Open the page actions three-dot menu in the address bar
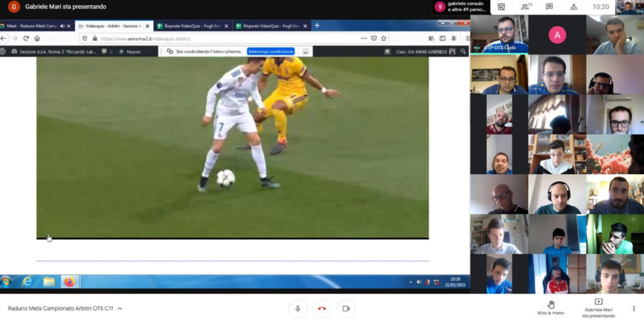 click(x=364, y=38)
